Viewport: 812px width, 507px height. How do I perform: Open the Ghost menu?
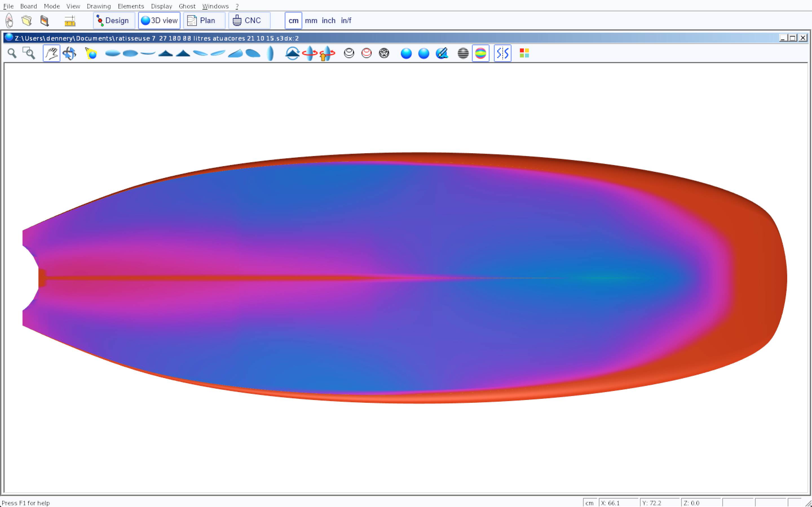click(187, 6)
